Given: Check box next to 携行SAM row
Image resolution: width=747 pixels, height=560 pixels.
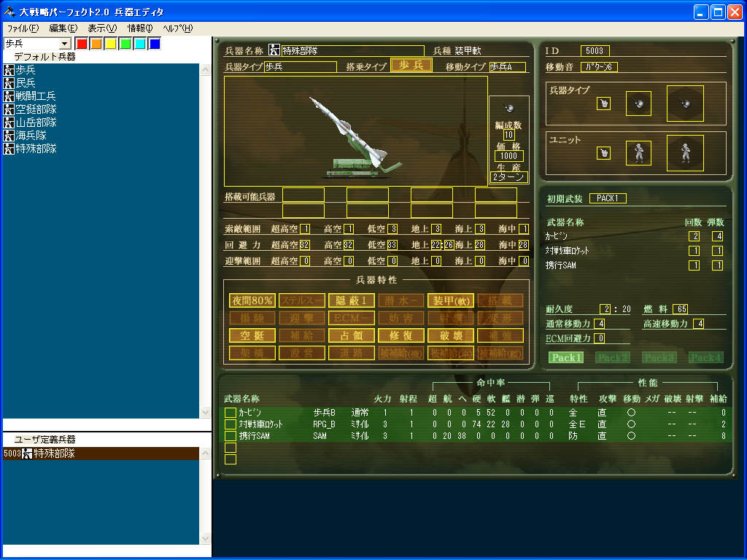Looking at the screenshot, I should (x=230, y=436).
